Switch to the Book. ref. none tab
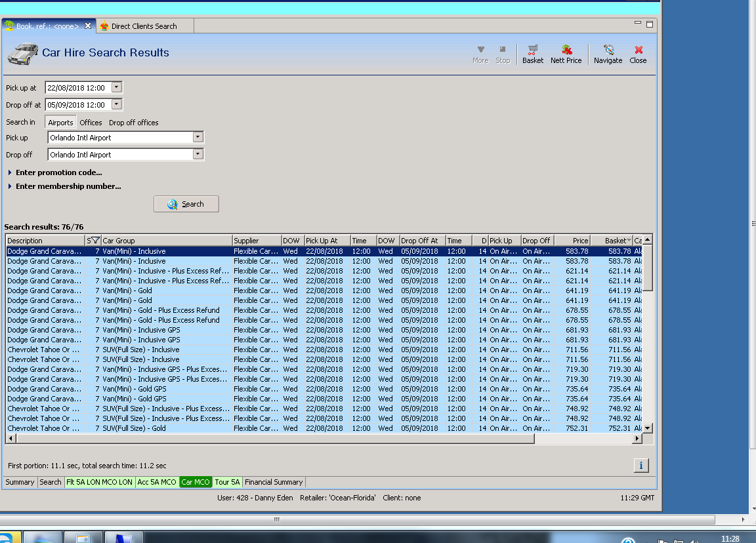This screenshot has width=756, height=543. [x=47, y=26]
